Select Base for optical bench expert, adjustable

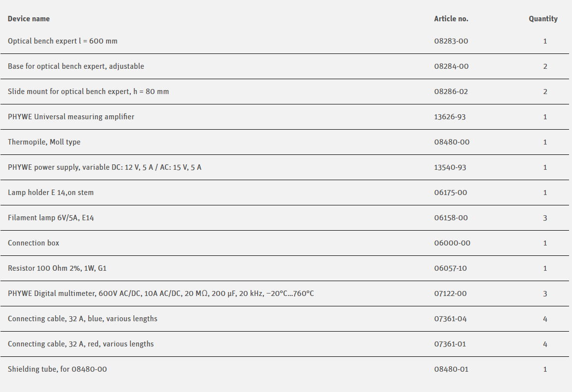[76, 66]
